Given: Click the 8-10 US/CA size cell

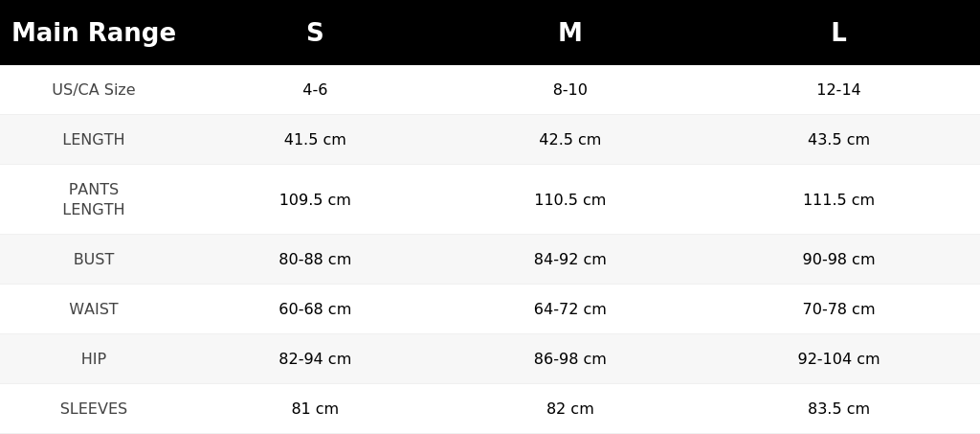Looking at the screenshot, I should coord(570,89).
